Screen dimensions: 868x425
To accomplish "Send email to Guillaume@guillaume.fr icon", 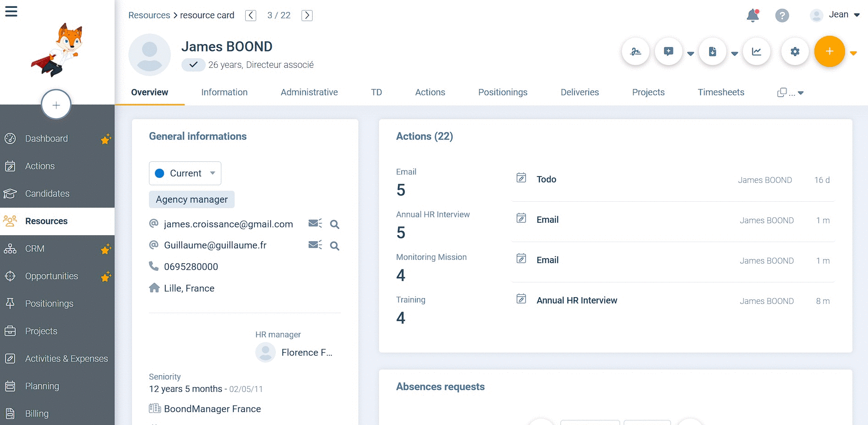I will [x=315, y=245].
